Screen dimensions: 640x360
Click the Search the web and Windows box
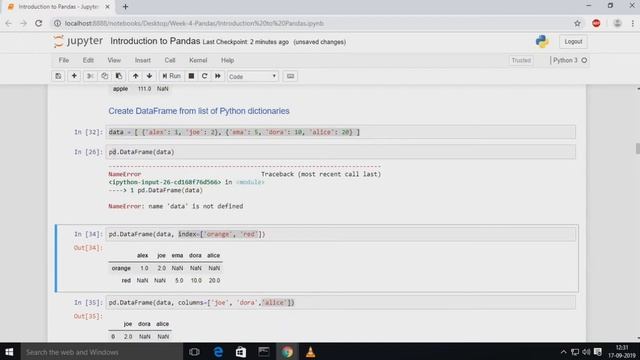coord(101,352)
